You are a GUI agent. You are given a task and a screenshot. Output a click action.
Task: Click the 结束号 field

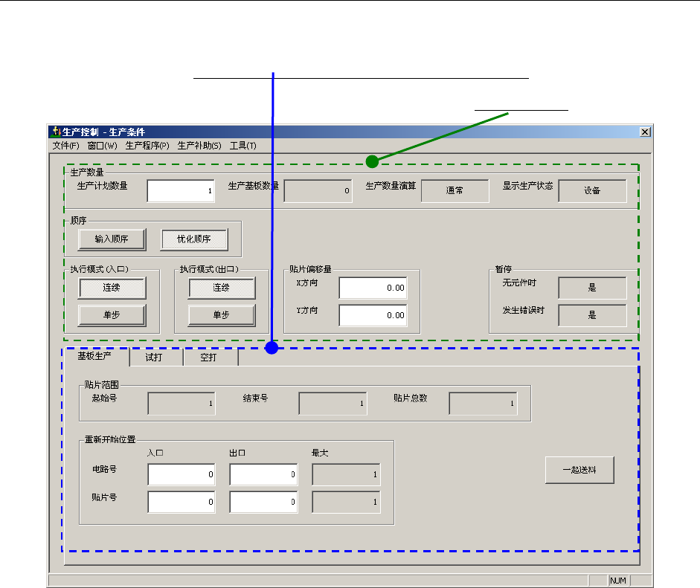click(333, 404)
